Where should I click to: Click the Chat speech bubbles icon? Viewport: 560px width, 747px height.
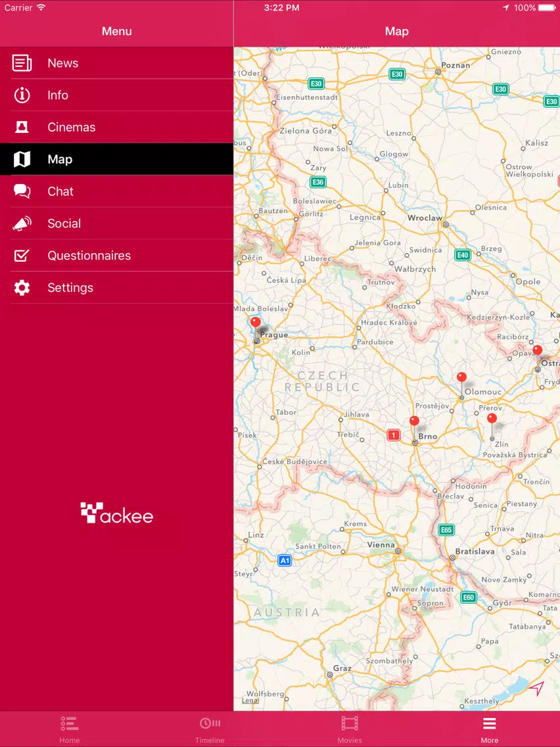click(x=22, y=191)
